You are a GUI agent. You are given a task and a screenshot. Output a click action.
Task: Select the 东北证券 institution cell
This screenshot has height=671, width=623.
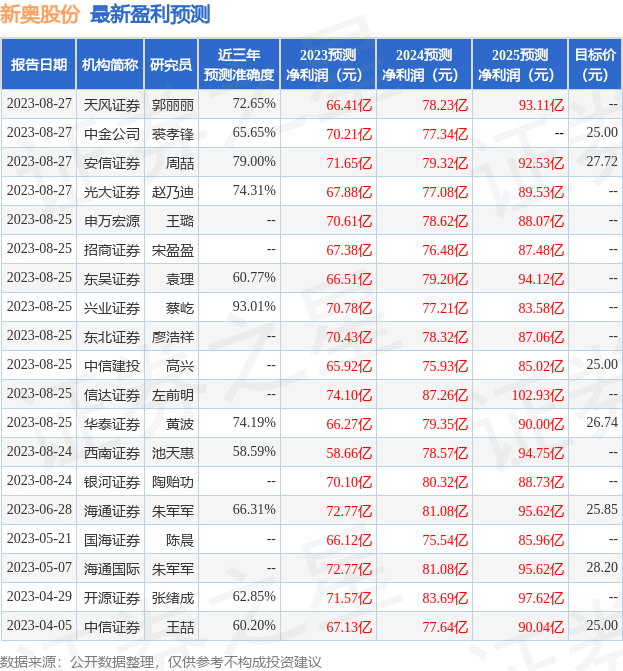tap(112, 338)
